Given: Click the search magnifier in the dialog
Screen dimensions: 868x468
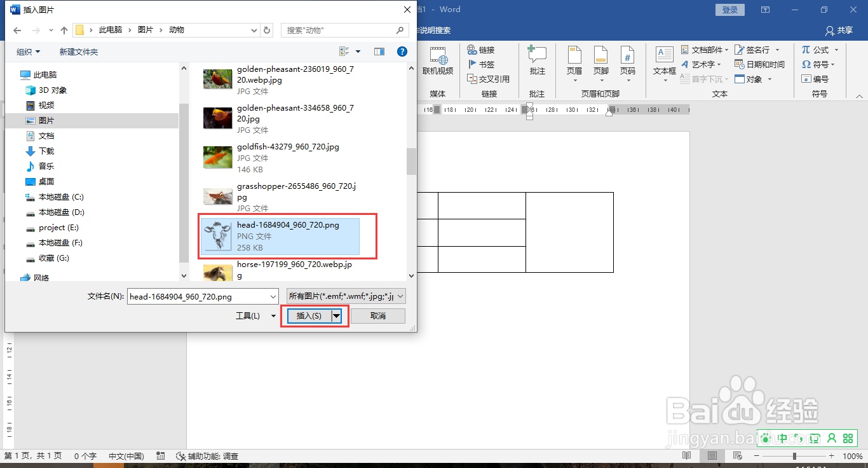Looking at the screenshot, I should 400,30.
